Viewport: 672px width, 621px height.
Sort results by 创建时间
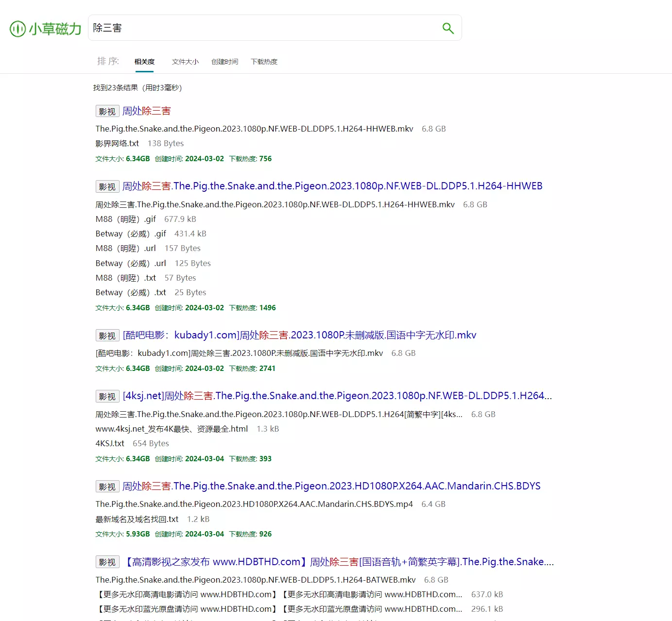(x=224, y=62)
